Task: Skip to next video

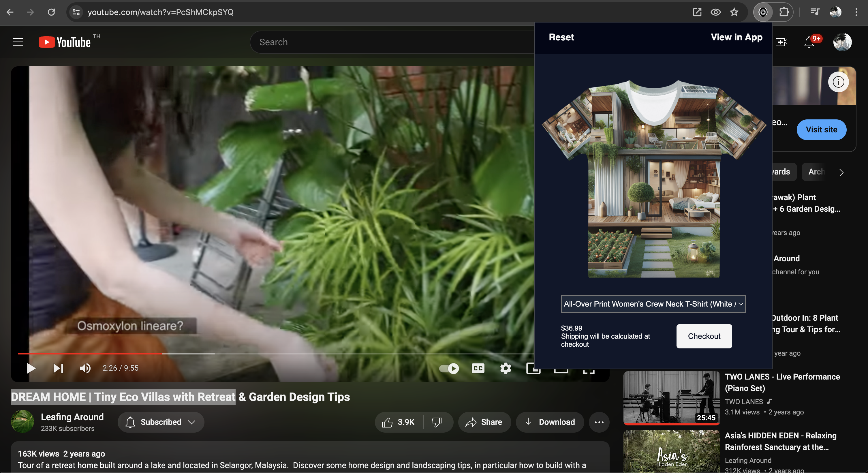Action: coord(58,368)
